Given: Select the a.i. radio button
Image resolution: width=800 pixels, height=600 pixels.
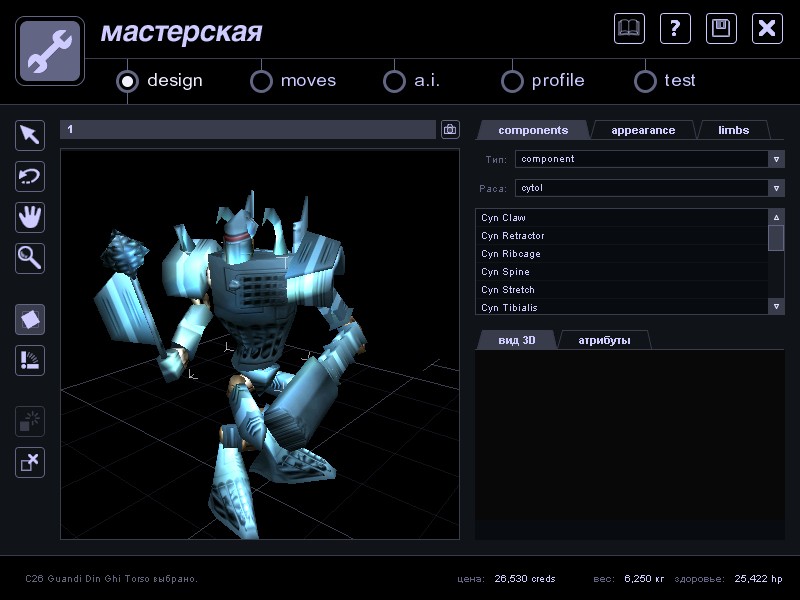Looking at the screenshot, I should (x=395, y=81).
